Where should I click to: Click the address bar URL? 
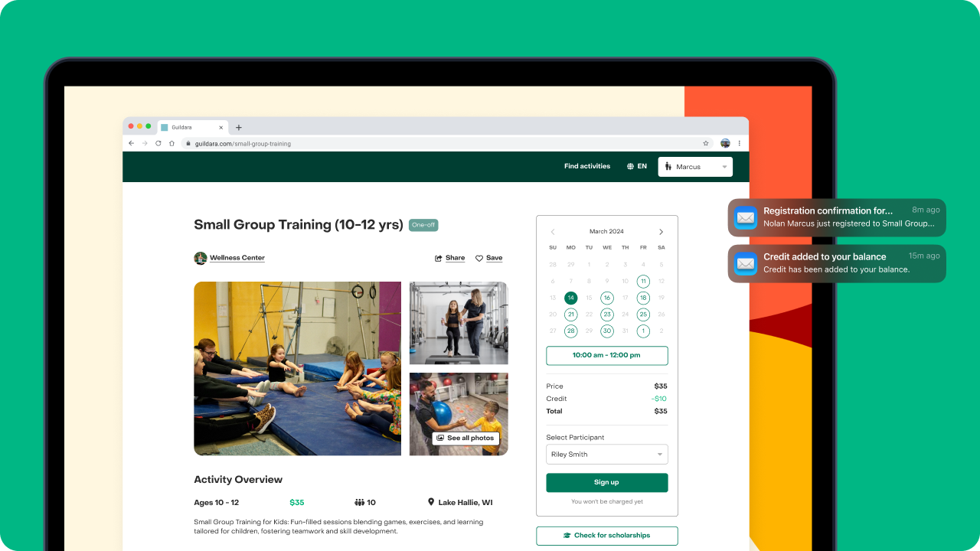(x=243, y=144)
